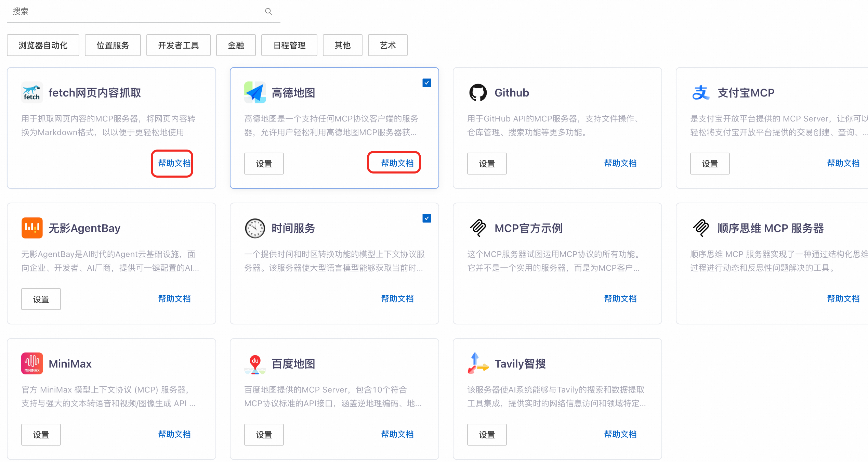
Task: Click the fetch dog logo icon
Action: coord(32,92)
